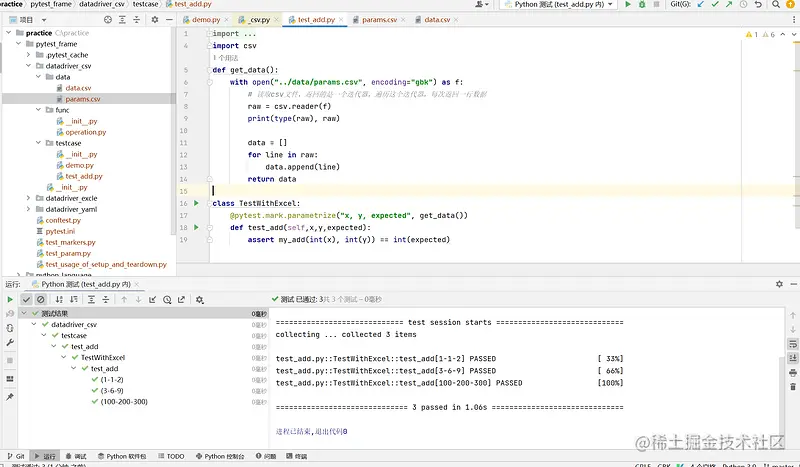Open Git history clock icon
800x467 pixels.
point(743,4)
